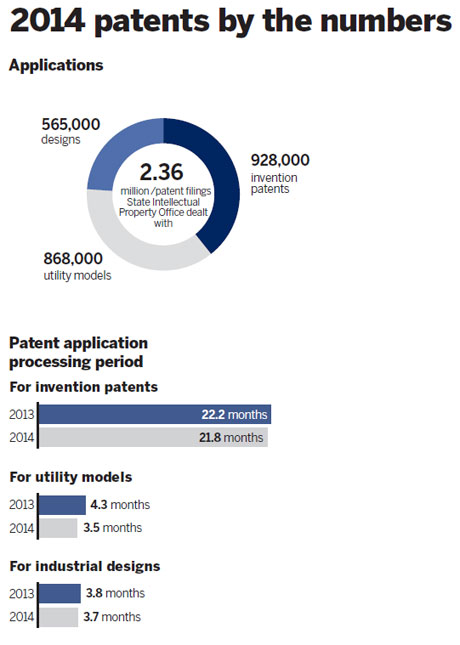Click the 'For invention patents' subheading
Viewport: 460px width, 645px height.
[x=84, y=387]
